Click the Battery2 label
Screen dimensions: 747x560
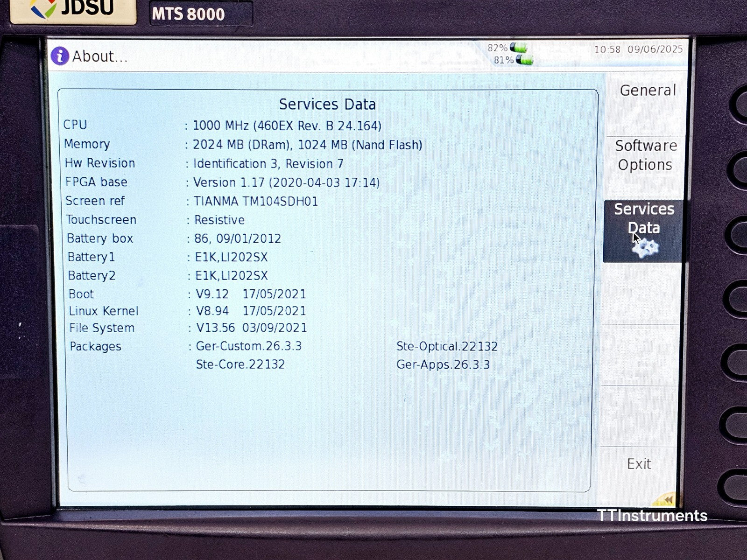(92, 276)
